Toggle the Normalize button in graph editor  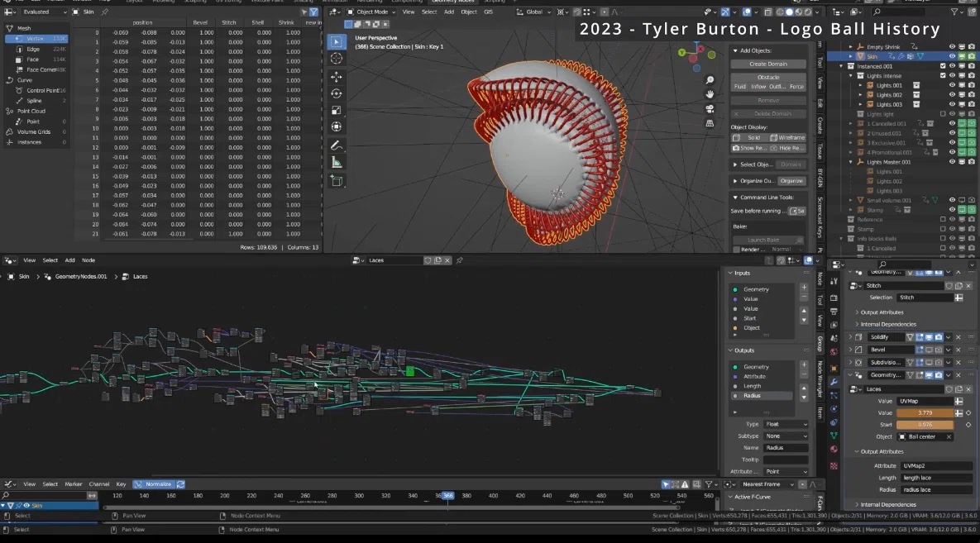[153, 484]
